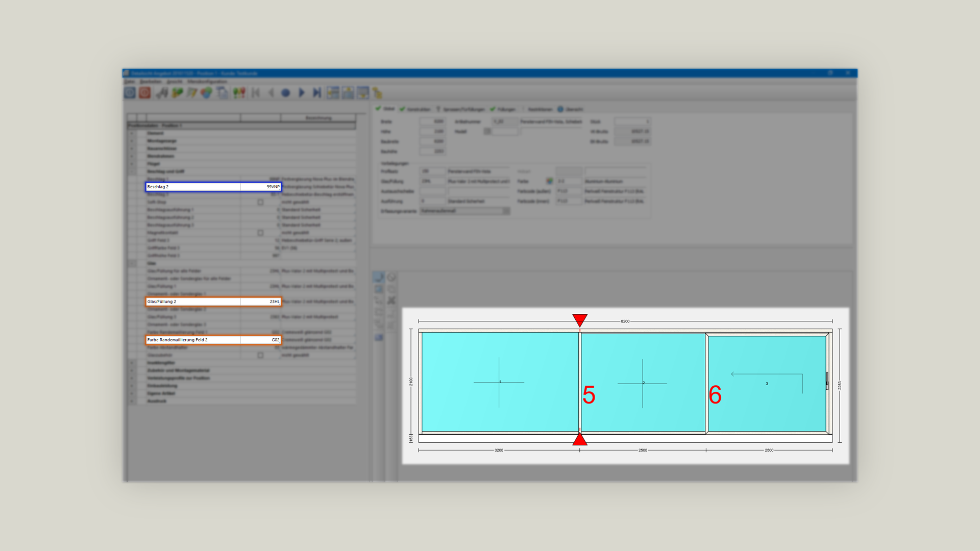This screenshot has height=551, width=980.
Task: Toggle the Glasaufkleber checkbox
Action: point(260,355)
